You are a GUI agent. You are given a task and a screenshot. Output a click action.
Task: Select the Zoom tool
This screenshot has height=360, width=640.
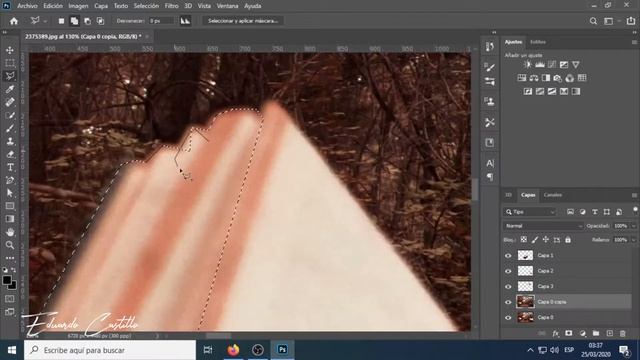[10, 245]
